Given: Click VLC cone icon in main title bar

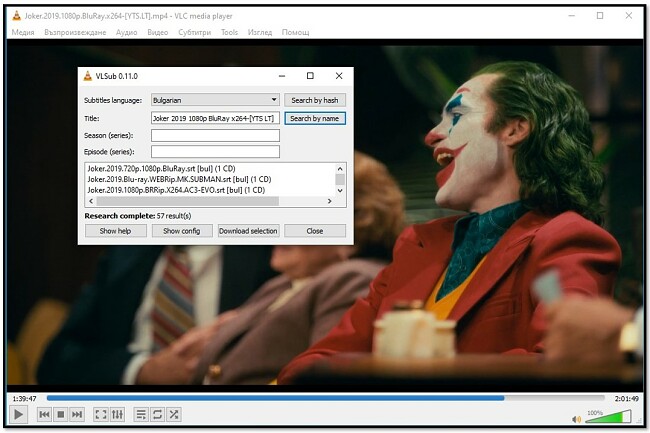Looking at the screenshot, I should 17,16.
